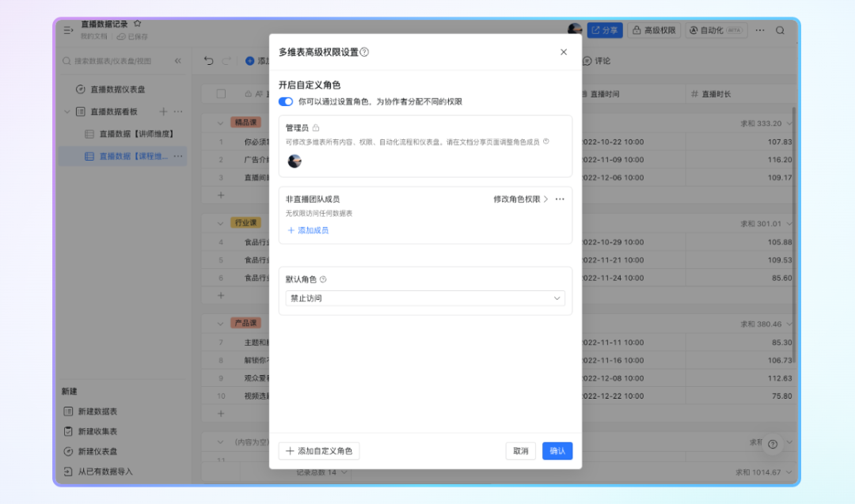Click the plus icon beside 直播数据看板
Screen dimensions: 855x504
coord(164,112)
